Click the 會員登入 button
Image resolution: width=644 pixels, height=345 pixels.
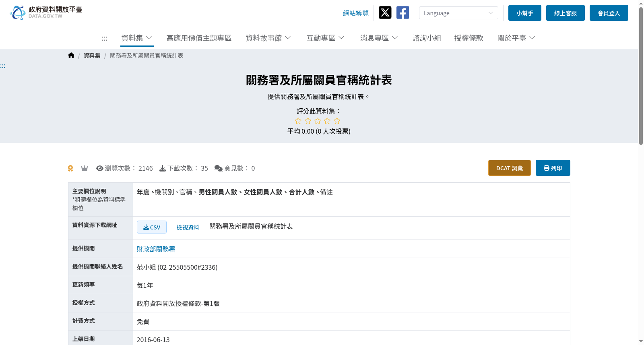coord(609,13)
